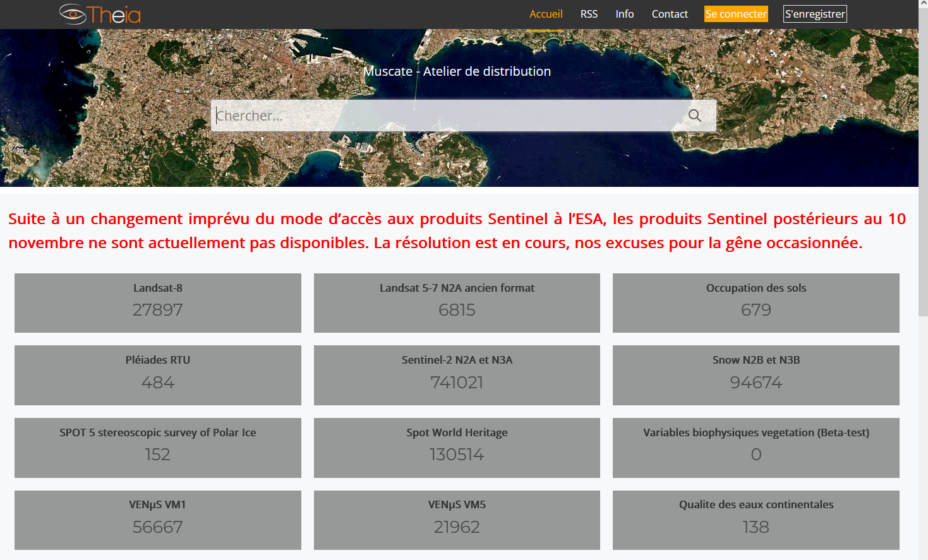Open the VENµS VM1 collection card
The image size is (928, 560).
pos(158,520)
